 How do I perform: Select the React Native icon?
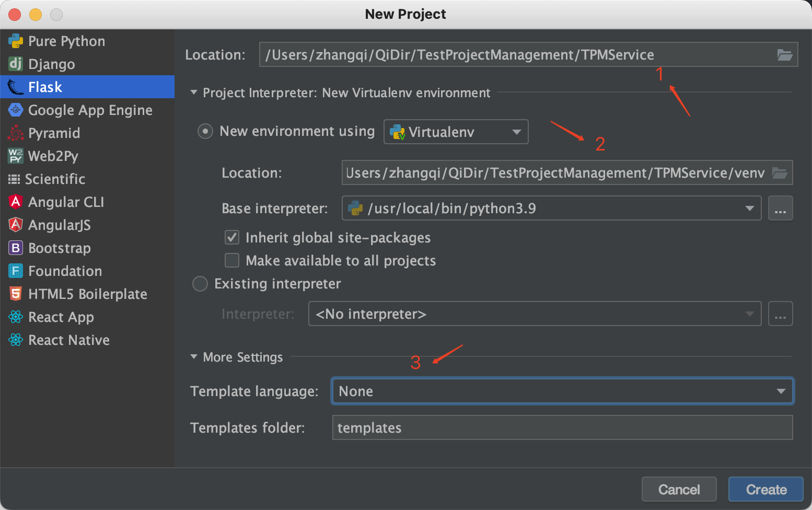[16, 340]
